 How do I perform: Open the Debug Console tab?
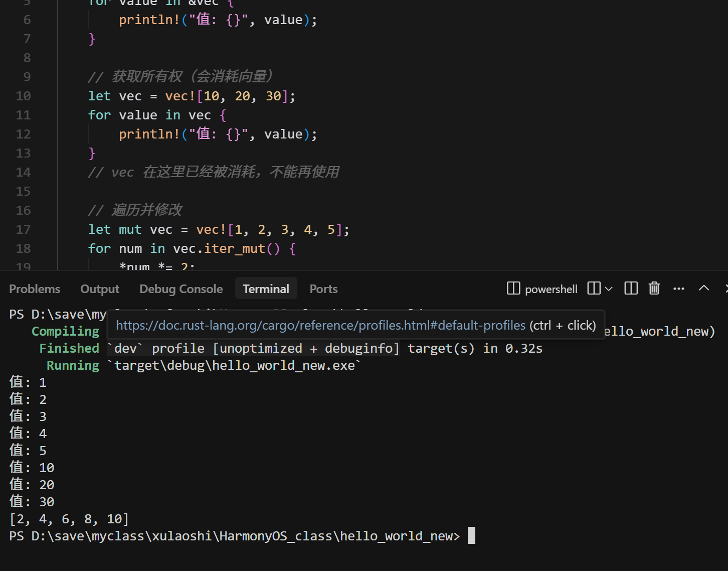tap(181, 289)
